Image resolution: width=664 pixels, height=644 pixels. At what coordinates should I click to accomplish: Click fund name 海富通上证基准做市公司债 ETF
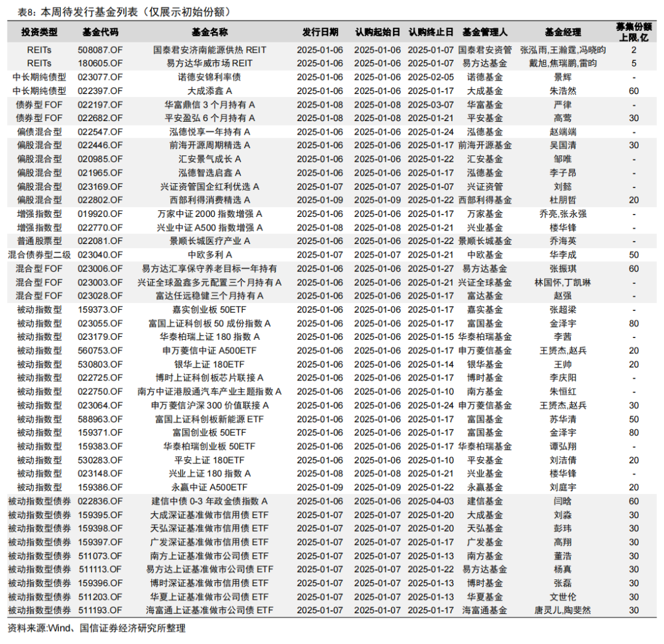(210, 610)
